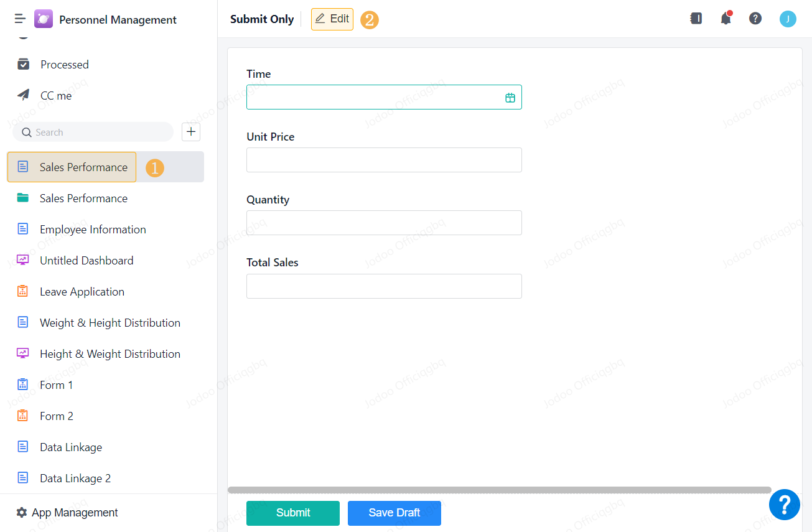This screenshot has width=812, height=532.
Task: Click the Edit button next to Submit Only
Action: pos(332,19)
